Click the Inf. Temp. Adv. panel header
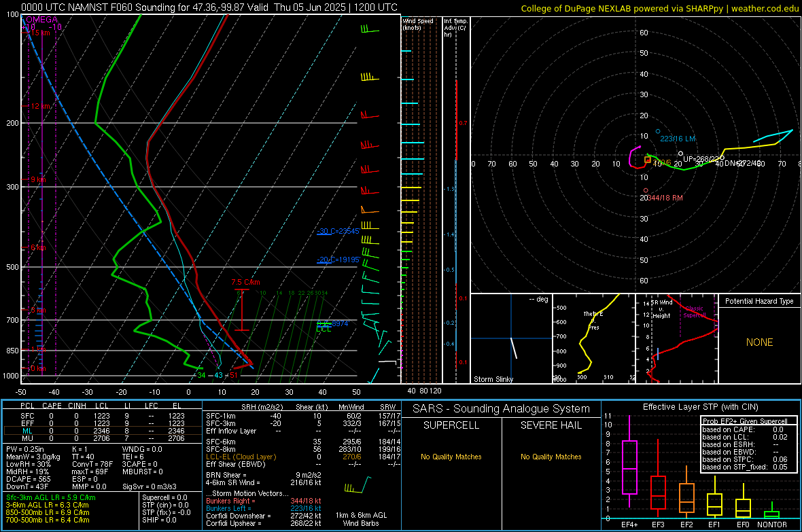 455,28
